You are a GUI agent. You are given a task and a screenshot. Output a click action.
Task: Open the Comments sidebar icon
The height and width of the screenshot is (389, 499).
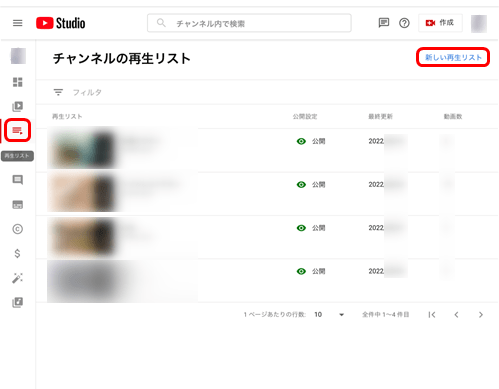[18, 180]
